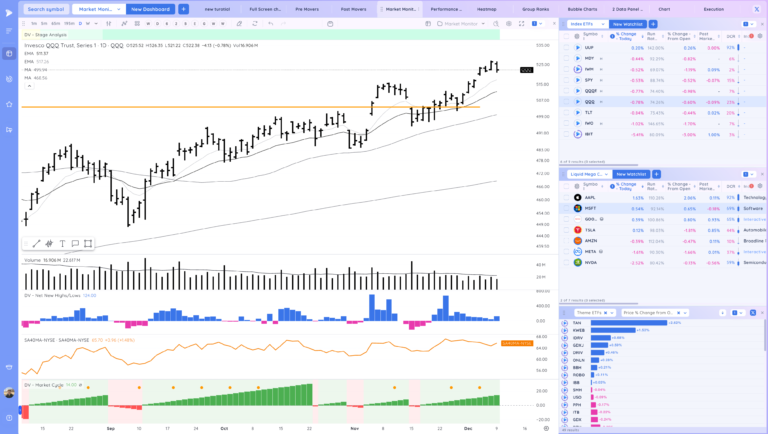Click the Search symbol input field

(x=46, y=8)
